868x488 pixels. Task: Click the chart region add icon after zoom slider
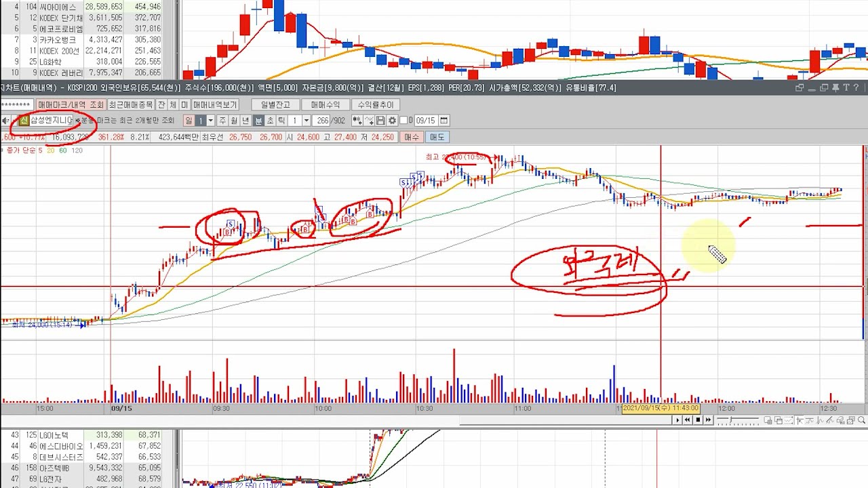768,420
